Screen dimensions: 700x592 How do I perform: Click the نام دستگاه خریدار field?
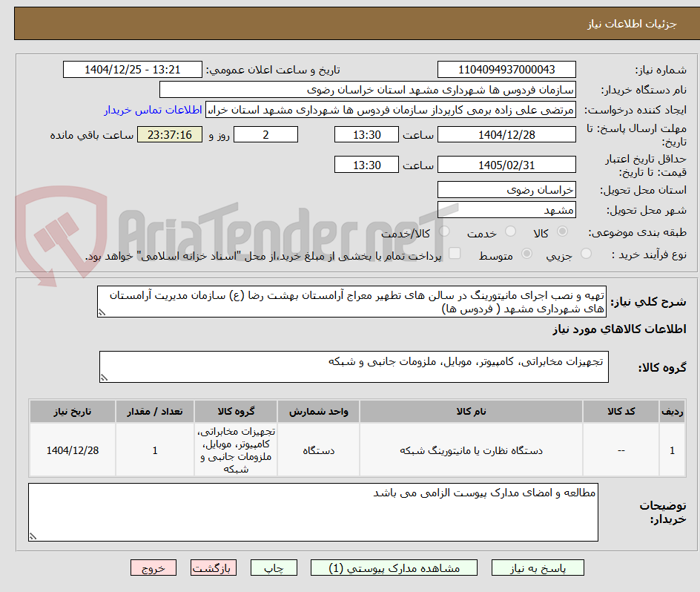pyautogui.click(x=367, y=90)
